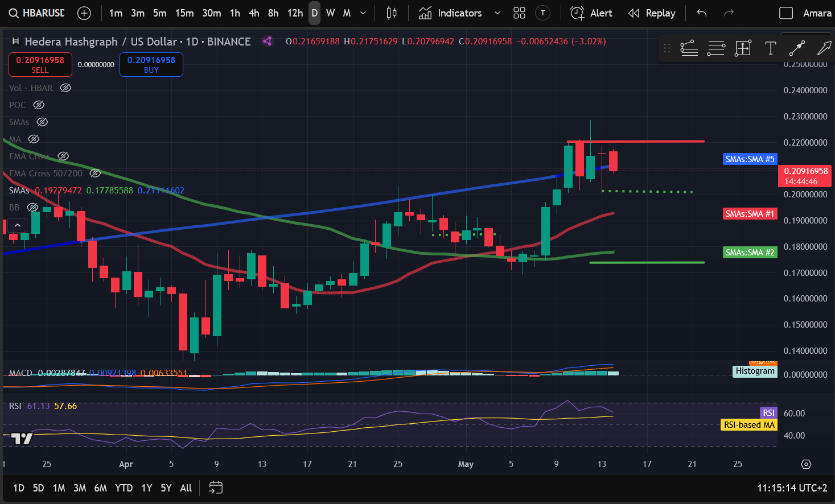Click the purple RSI scale label
Viewport: 835px width, 504px height.
(768, 412)
